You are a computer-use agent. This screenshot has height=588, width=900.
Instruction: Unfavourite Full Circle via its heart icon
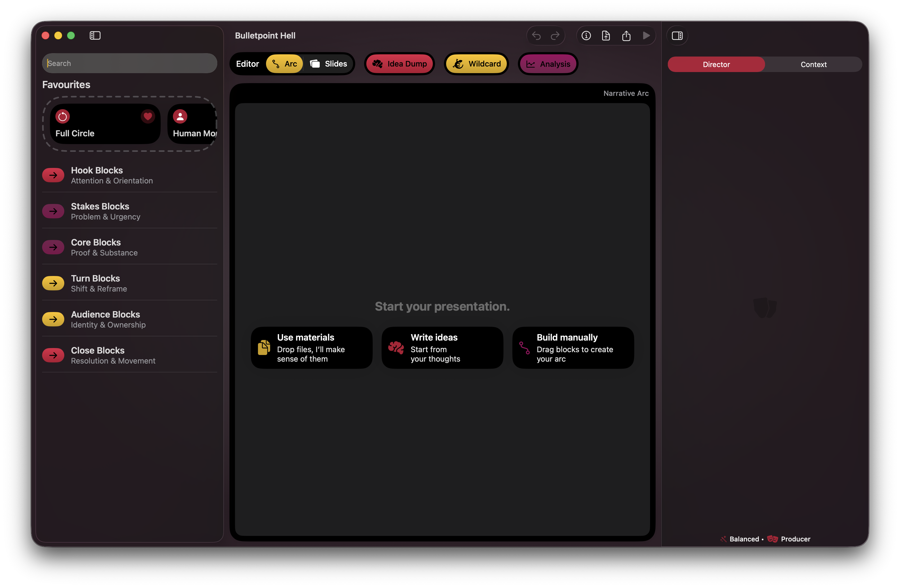[x=147, y=116]
